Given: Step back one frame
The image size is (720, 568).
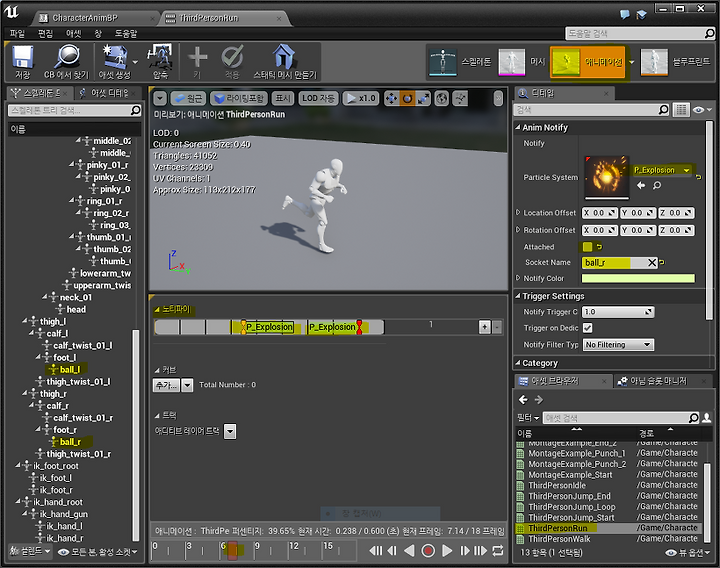Looking at the screenshot, I should coord(392,550).
